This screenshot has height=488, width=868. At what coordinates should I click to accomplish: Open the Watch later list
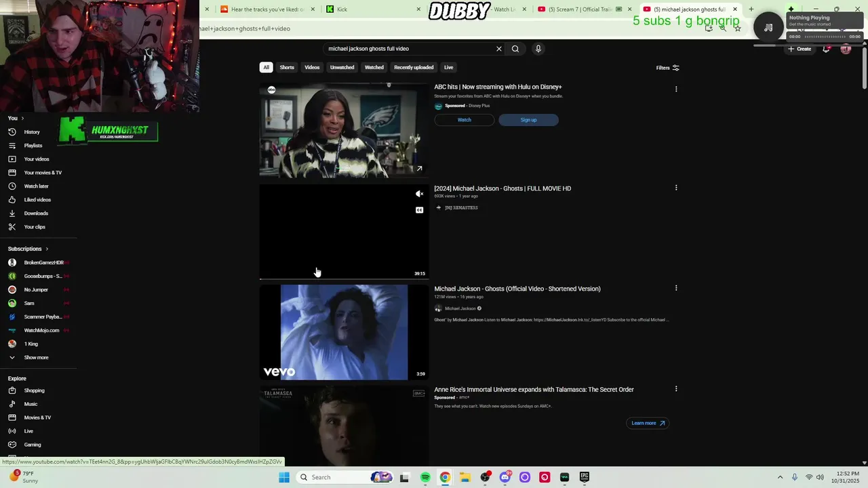[36, 186]
